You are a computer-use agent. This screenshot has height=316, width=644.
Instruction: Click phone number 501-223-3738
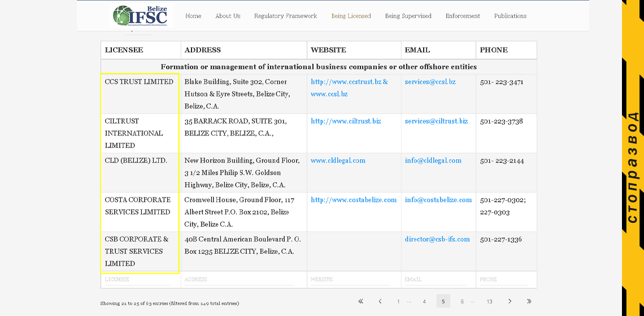click(501, 121)
